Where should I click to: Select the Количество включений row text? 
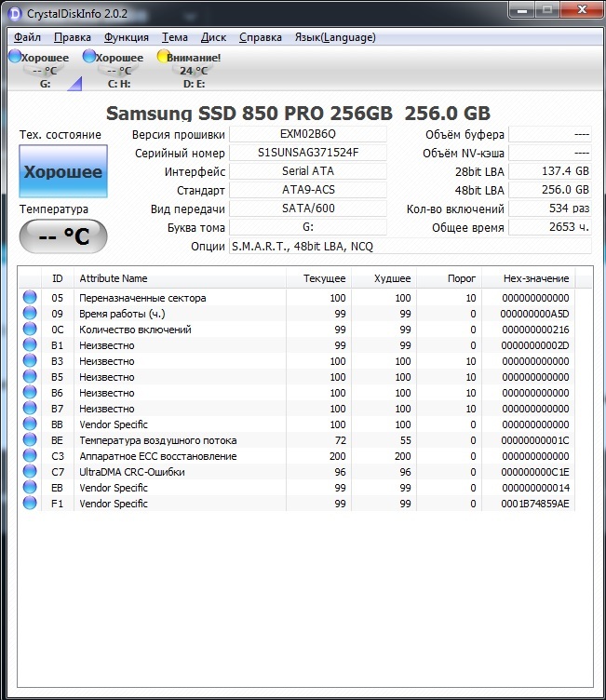tap(135, 330)
